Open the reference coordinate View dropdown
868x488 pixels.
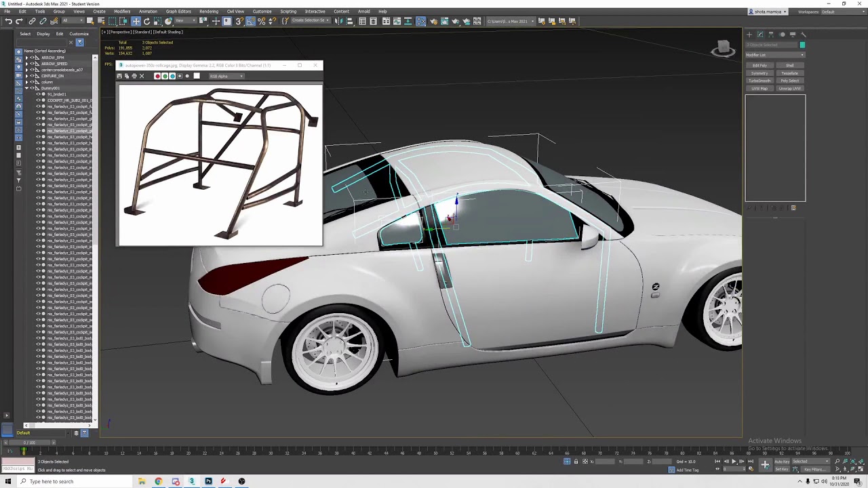pyautogui.click(x=186, y=20)
